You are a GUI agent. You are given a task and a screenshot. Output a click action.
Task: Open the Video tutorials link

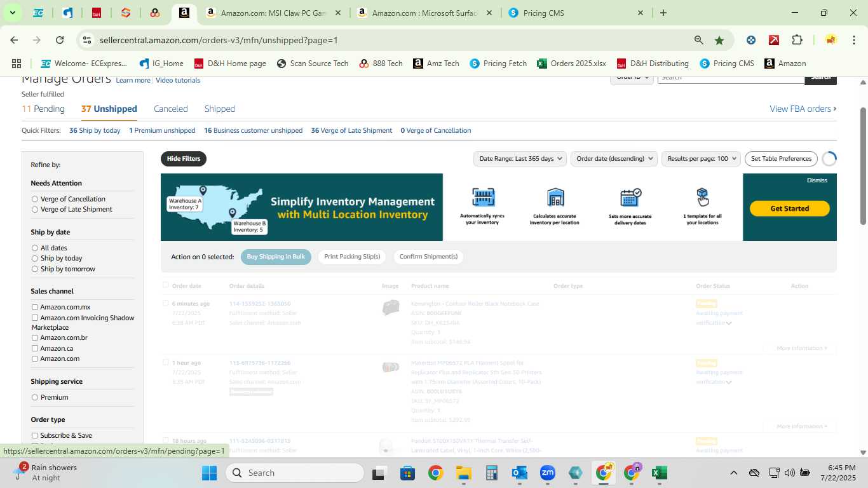coord(178,81)
